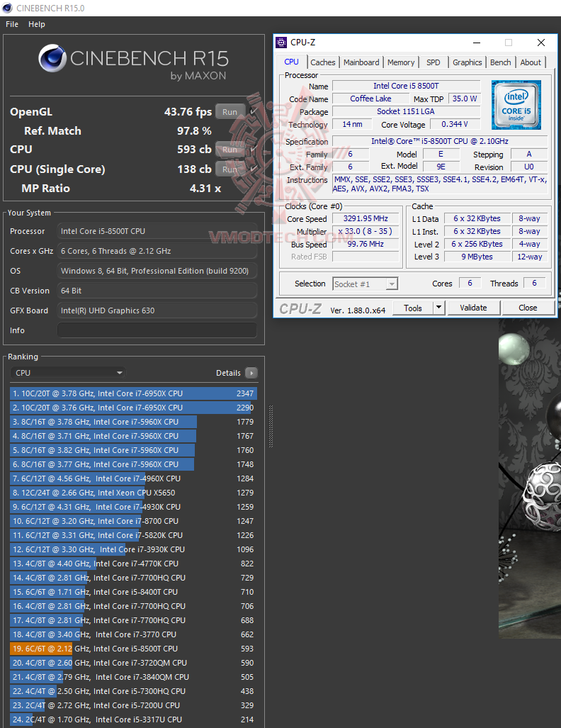The height and width of the screenshot is (728, 561).
Task: Click the Code Name value Coffee Lake
Action: pos(370,99)
